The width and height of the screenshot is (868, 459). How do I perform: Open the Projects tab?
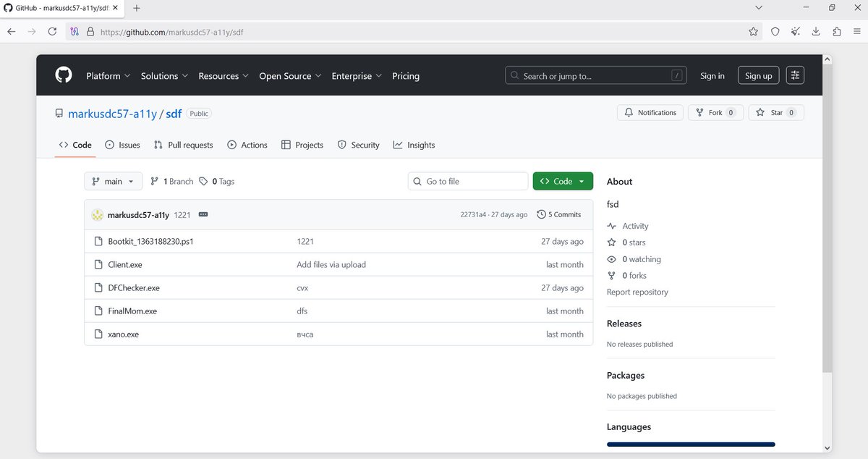302,145
